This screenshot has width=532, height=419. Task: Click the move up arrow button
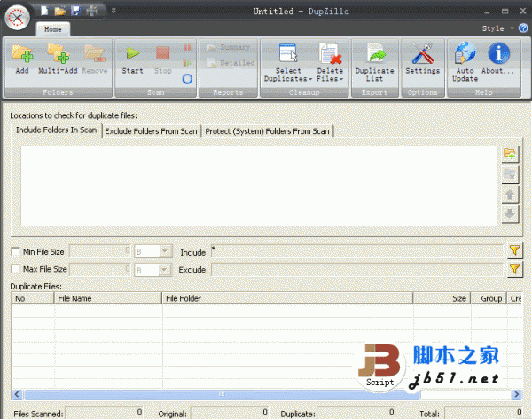pos(510,194)
